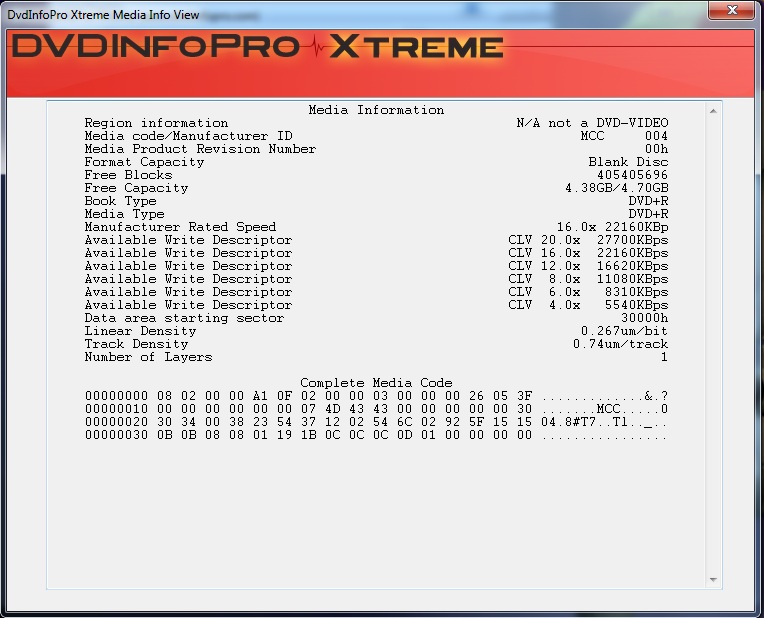Select the '0.267um/bit' value
Viewport: 764px width, 618px height.
pos(624,331)
